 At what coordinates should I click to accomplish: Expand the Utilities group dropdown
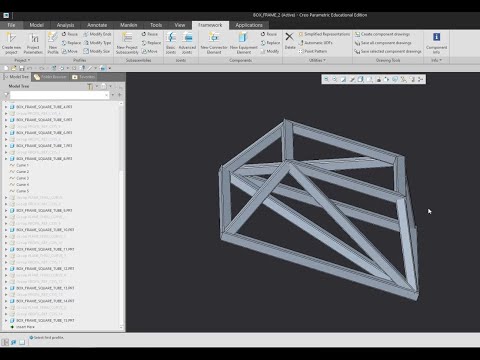point(317,60)
